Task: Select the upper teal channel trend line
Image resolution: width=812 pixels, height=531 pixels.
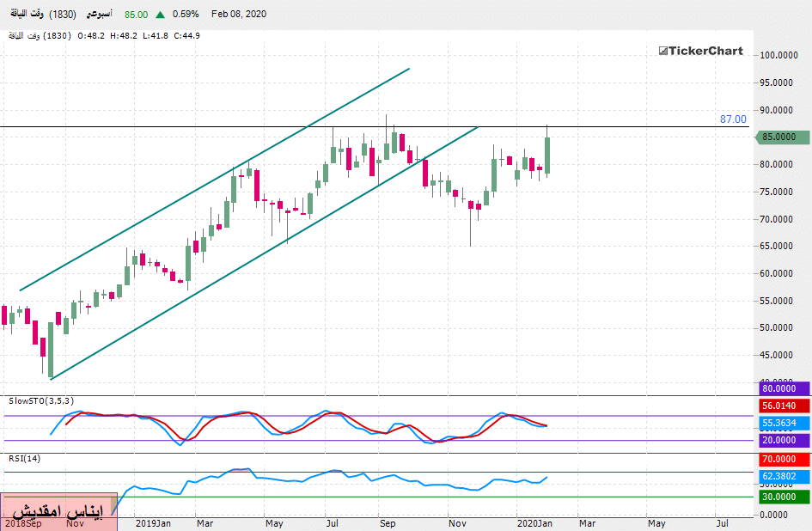Action: 215,179
